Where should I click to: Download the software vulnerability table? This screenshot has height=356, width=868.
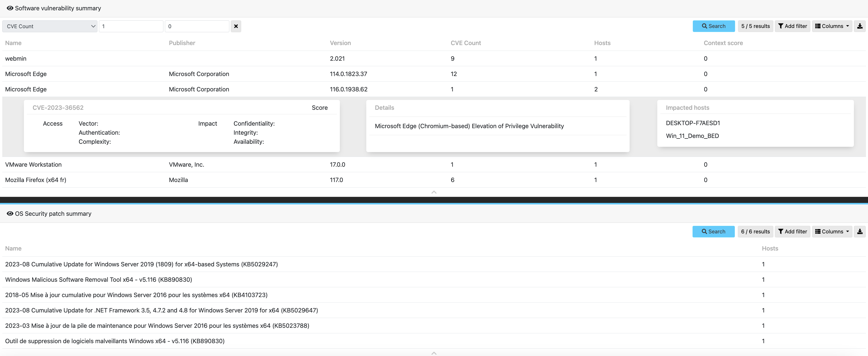pos(860,26)
